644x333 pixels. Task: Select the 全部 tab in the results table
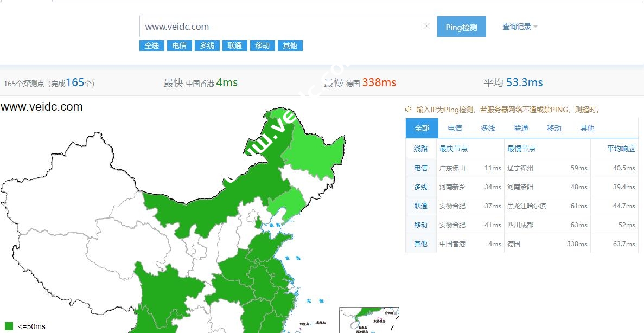click(x=422, y=128)
